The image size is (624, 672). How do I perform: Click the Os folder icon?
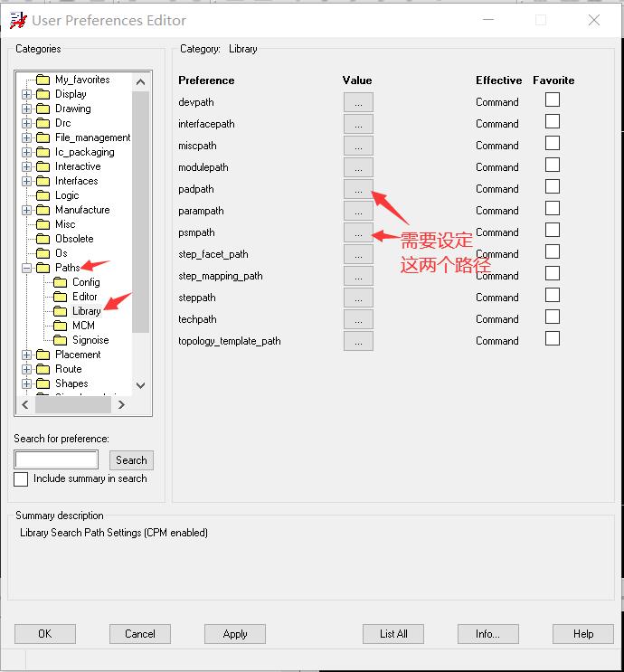[x=43, y=254]
